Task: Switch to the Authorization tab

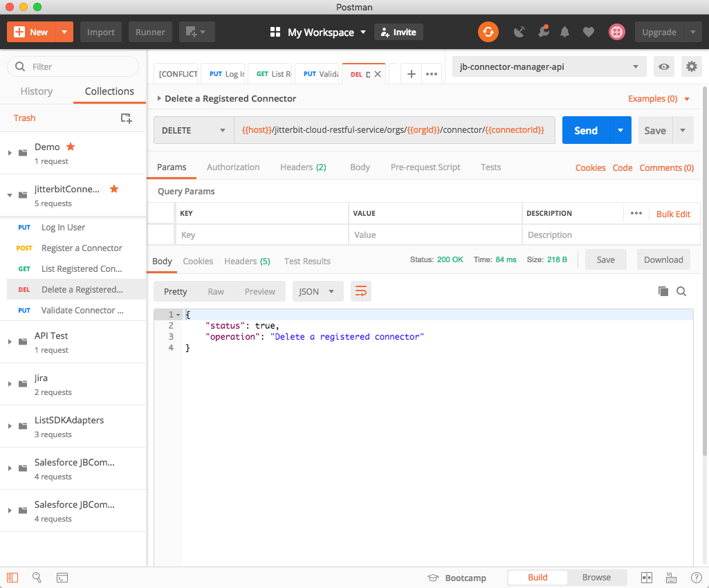Action: tap(233, 167)
